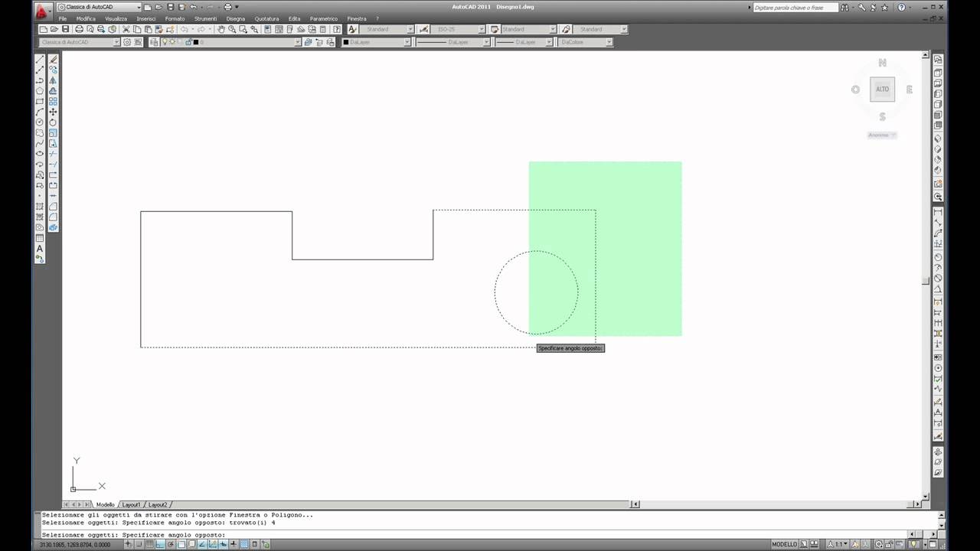Viewport: 980px width, 551px height.
Task: Click the 1:1 annotation scale button
Action: click(x=839, y=545)
